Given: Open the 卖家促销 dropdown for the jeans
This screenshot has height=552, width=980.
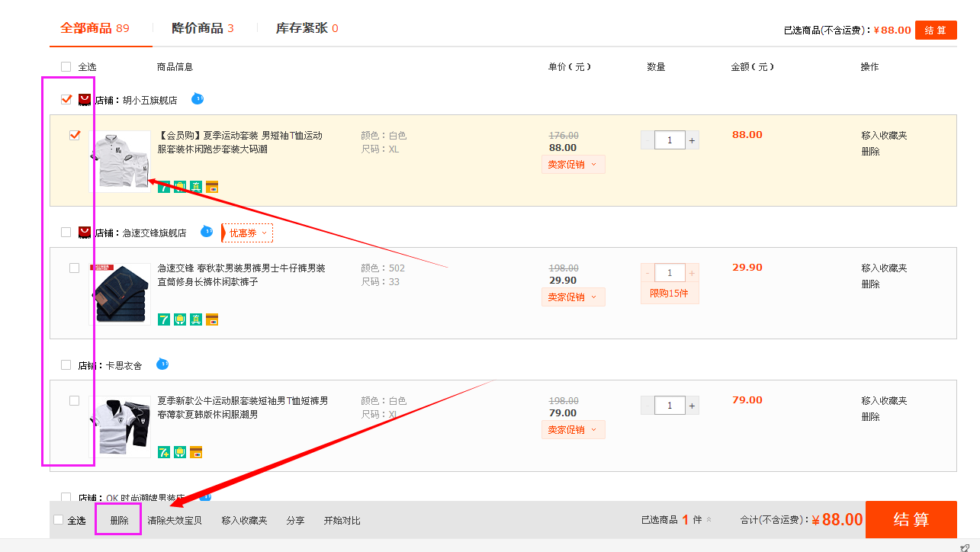Looking at the screenshot, I should tap(573, 297).
